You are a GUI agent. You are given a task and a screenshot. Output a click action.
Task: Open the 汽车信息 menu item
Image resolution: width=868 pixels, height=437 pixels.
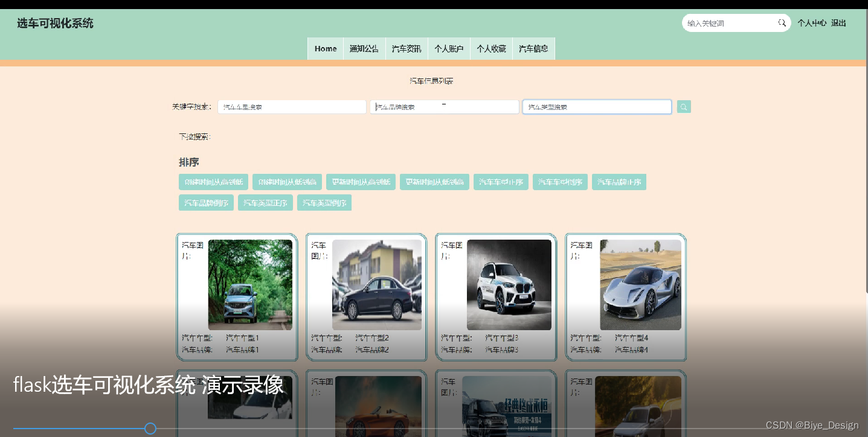click(533, 49)
